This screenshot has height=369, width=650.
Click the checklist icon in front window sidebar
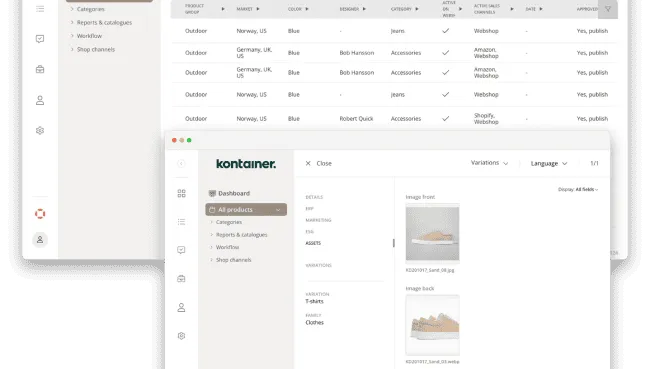pos(181,250)
